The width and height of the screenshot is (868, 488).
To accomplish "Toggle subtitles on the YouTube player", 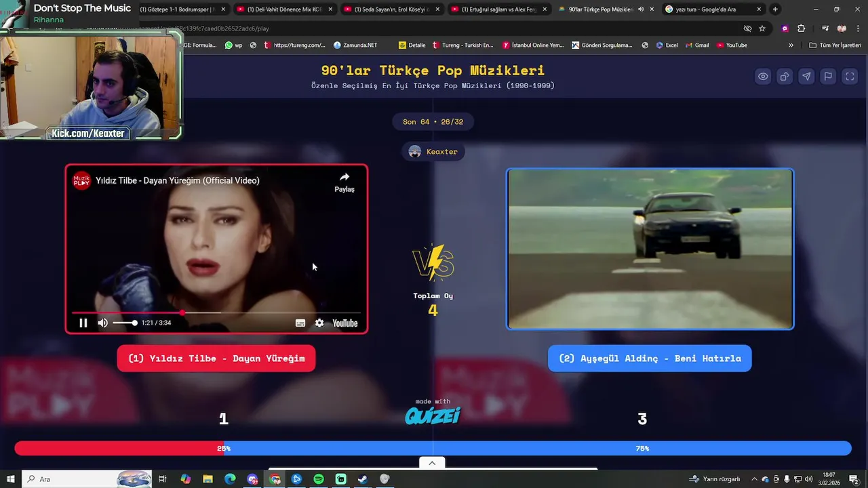I will (300, 323).
